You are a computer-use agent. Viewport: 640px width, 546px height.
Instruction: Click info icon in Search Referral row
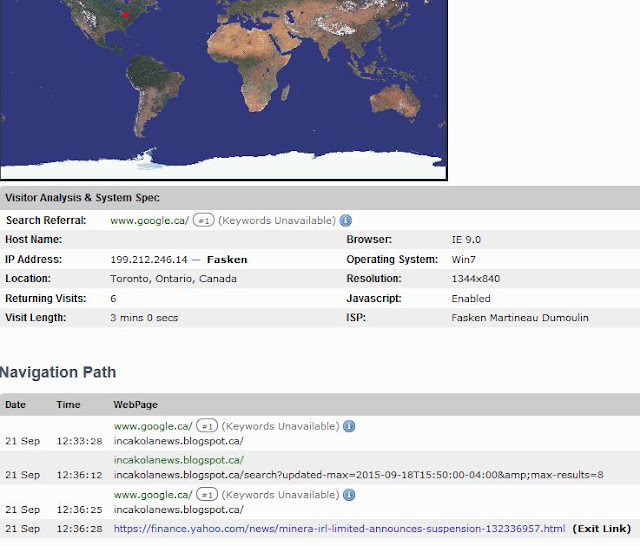(x=345, y=221)
